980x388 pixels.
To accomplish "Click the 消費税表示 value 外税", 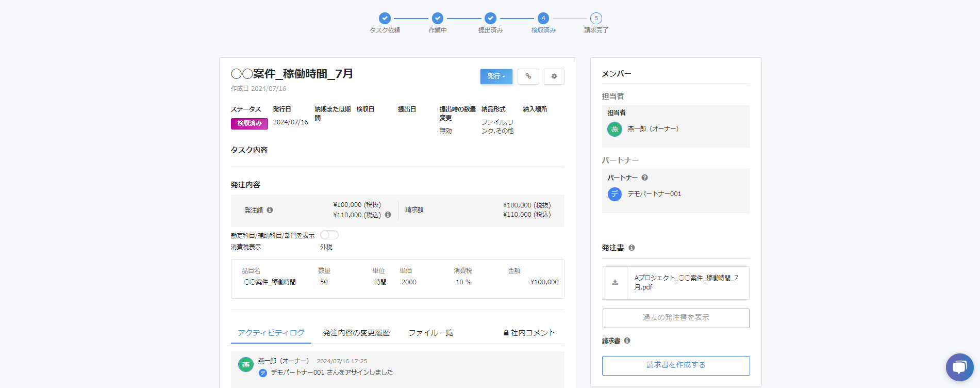I will tap(326, 247).
